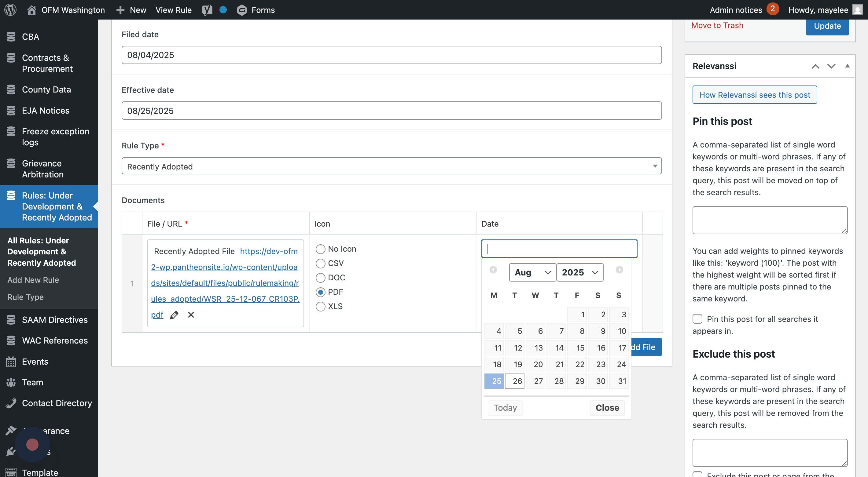Image resolution: width=868 pixels, height=477 pixels.
Task: Open SAAM Directives in the sidebar
Action: click(55, 320)
